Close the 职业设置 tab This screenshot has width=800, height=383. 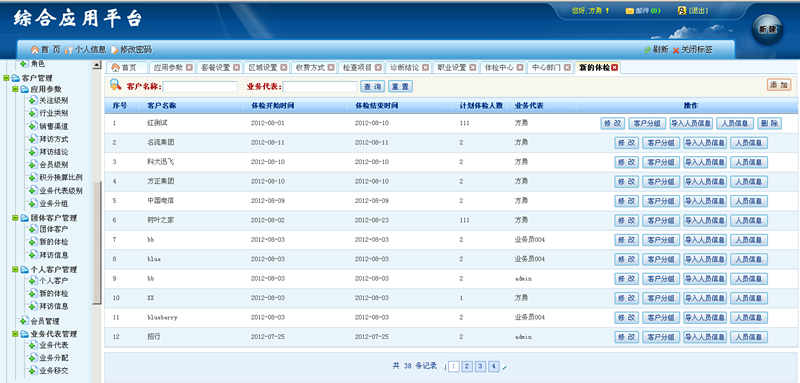[x=472, y=67]
